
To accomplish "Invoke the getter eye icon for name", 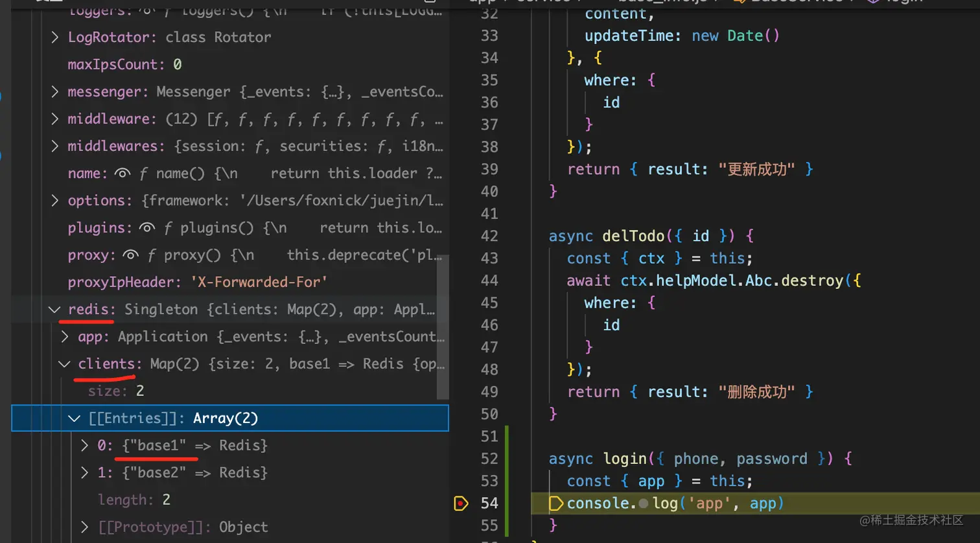I will coord(122,174).
